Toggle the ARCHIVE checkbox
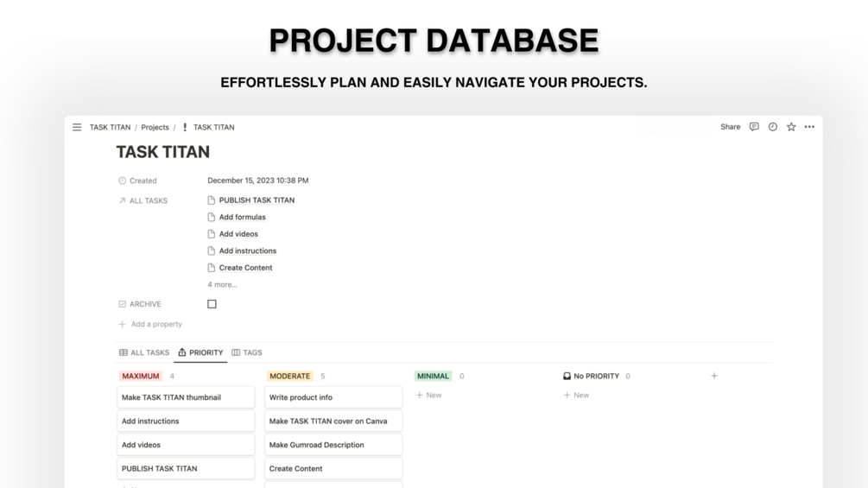 212,304
